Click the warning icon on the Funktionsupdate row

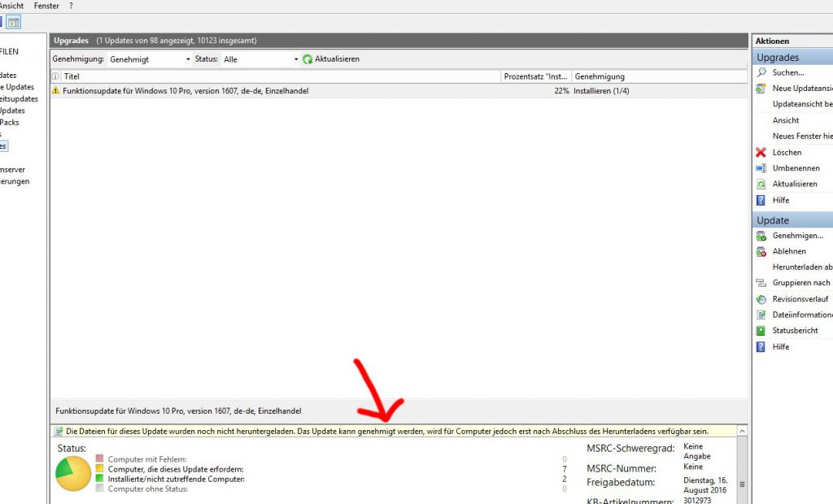point(56,91)
